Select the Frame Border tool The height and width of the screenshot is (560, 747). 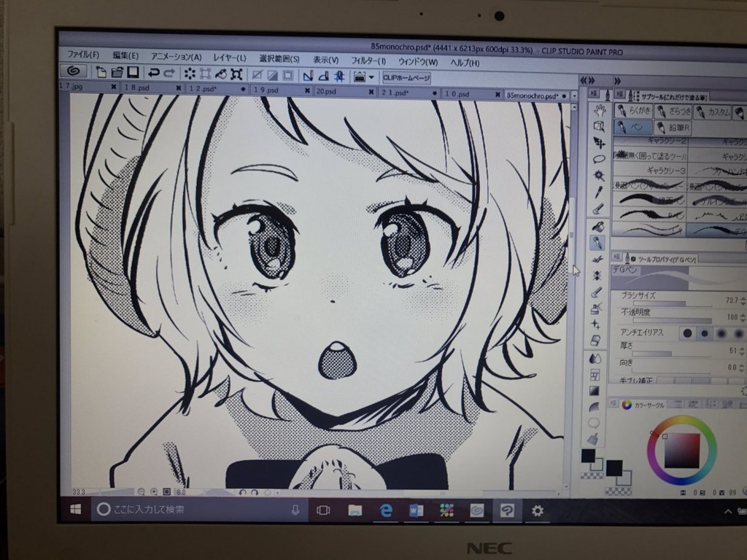click(x=595, y=375)
